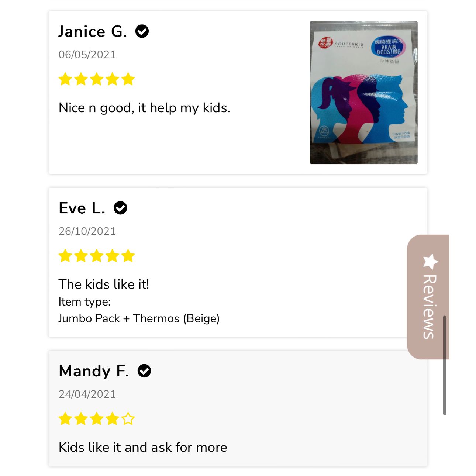Screen dimensions: 476x476
Task: Click the 'Kids like it and ask for more' review
Action: (x=143, y=447)
